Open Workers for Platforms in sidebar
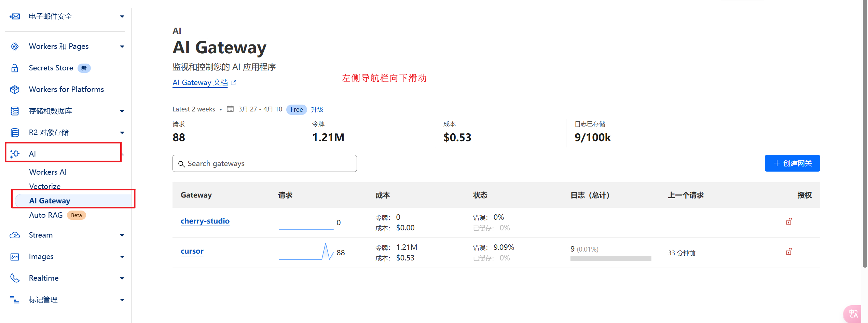 66,90
